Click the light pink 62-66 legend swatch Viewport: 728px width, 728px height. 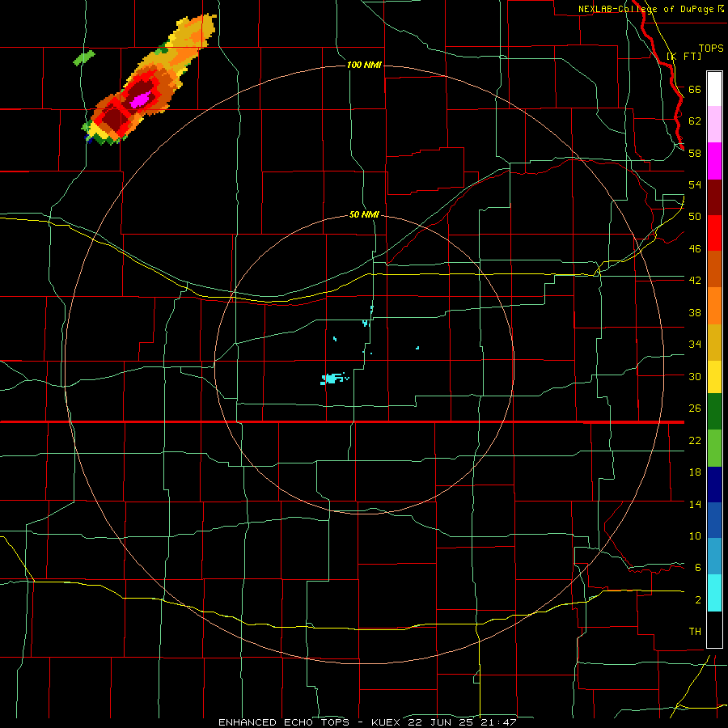point(714,124)
